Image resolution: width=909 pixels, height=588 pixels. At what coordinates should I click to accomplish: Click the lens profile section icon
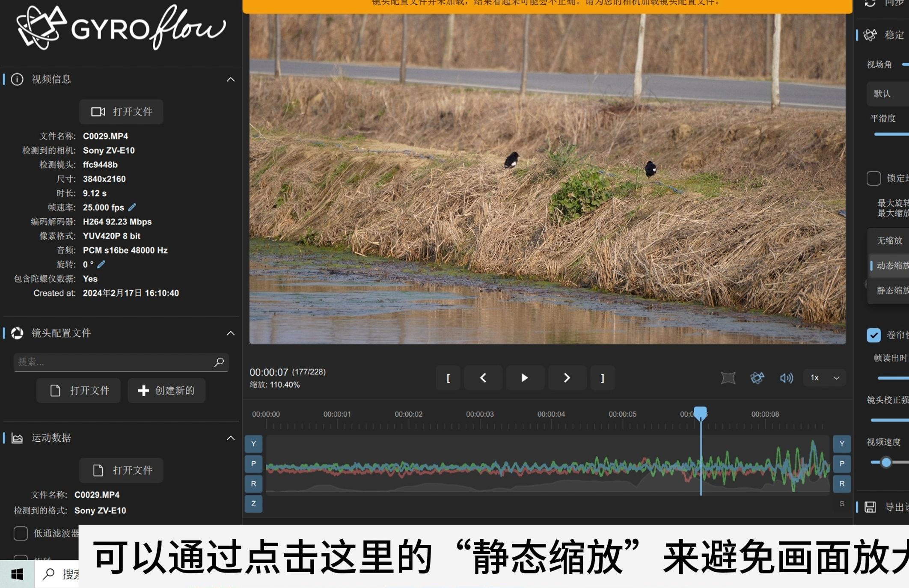pos(17,333)
